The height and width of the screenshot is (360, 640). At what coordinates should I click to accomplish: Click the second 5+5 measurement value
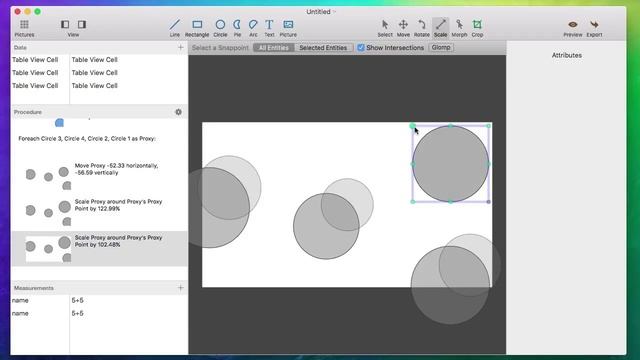click(x=78, y=313)
